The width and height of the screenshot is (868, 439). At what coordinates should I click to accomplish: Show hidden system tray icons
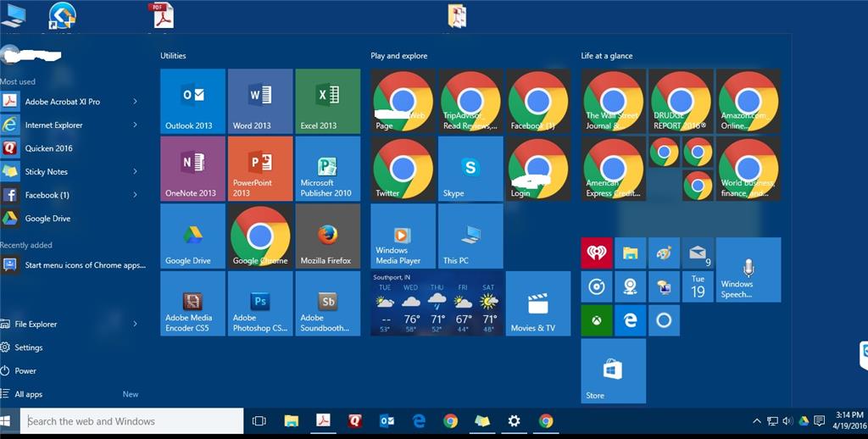(757, 421)
